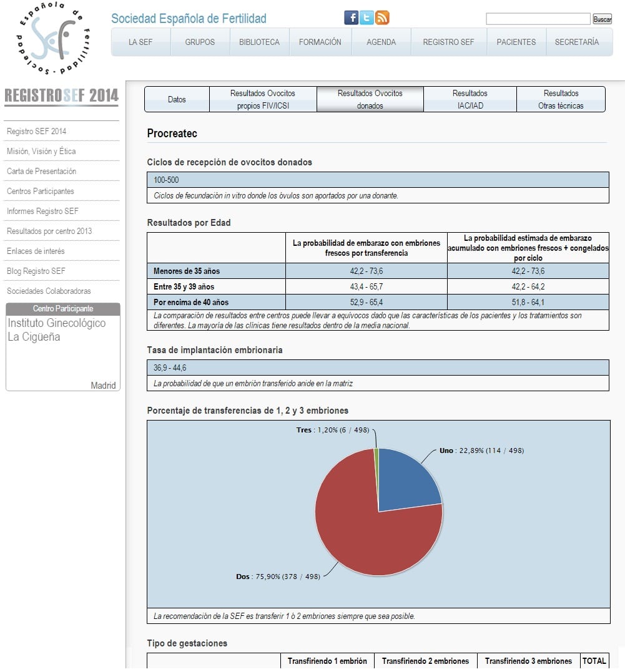Click the 51,8 - 64,1 table cell
625x672 pixels.
pos(528,302)
